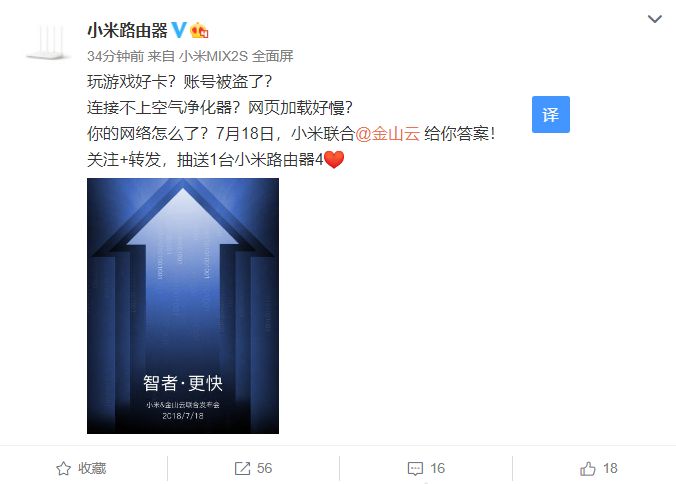Image resolution: width=676 pixels, height=484 pixels.
Task: Click the 小米路由器 router avatar image
Action: pos(48,42)
